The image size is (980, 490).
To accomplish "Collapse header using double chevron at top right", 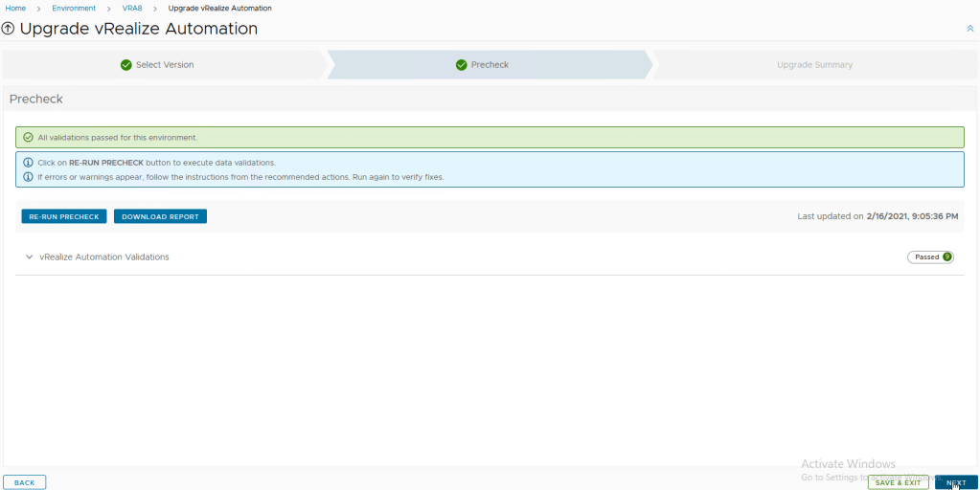I will (x=969, y=30).
